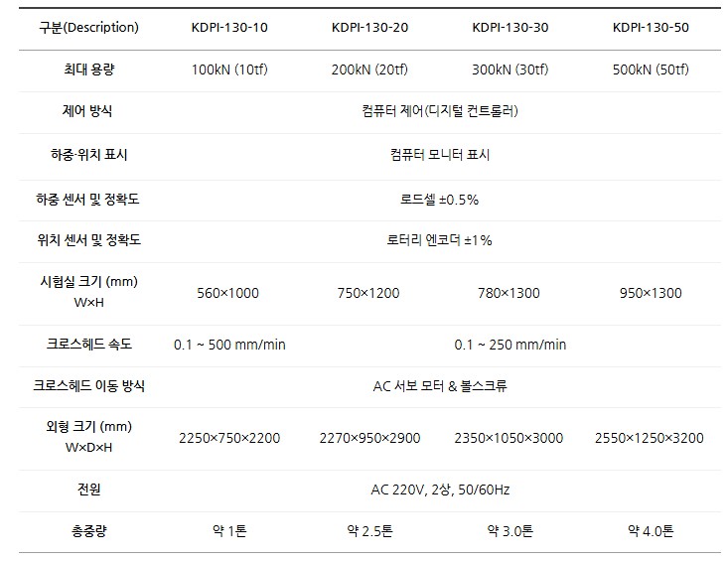Image resolution: width=728 pixels, height=561 pixels.
Task: Click the AC 220V, 2상, 50/60Hz power cell
Action: click(x=440, y=490)
